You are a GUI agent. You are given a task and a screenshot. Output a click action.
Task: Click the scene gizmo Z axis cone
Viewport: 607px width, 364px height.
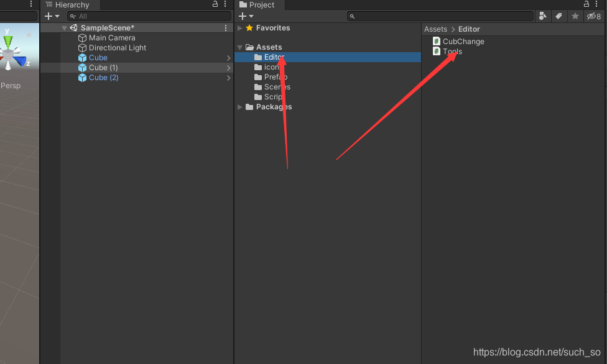point(21,61)
